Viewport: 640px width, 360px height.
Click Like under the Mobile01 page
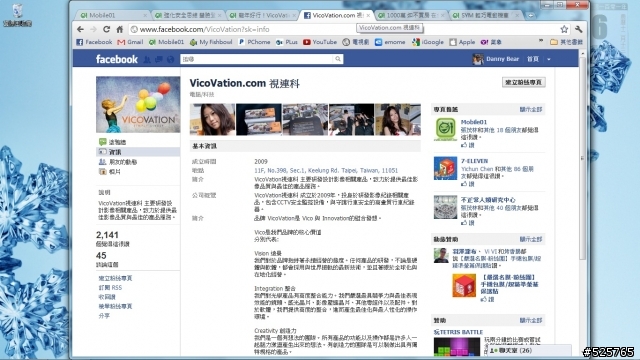point(467,145)
